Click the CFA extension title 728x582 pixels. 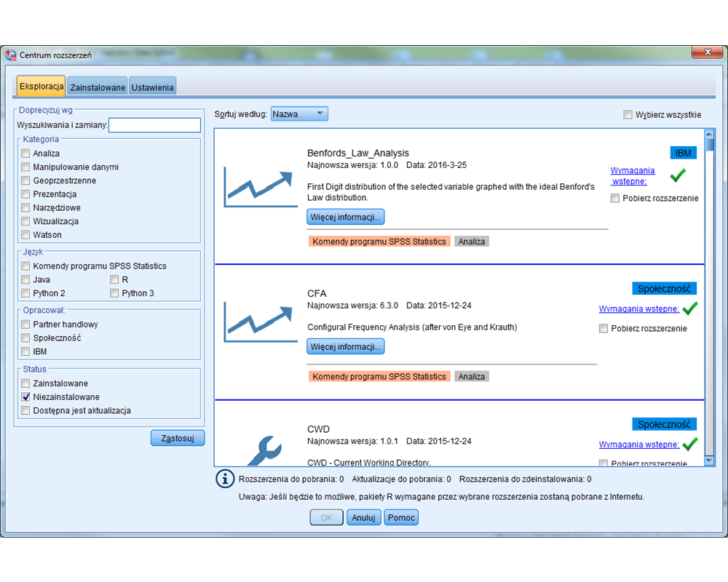tap(317, 293)
